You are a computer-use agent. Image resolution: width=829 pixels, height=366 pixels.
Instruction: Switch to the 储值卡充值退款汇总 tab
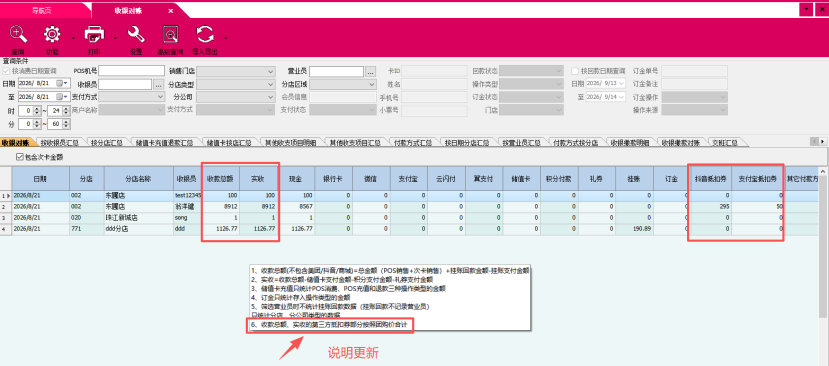coord(164,143)
